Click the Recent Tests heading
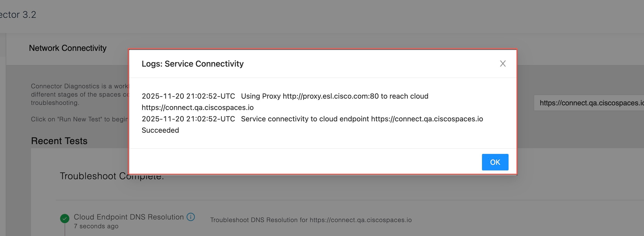The width and height of the screenshot is (644, 236). [59, 141]
